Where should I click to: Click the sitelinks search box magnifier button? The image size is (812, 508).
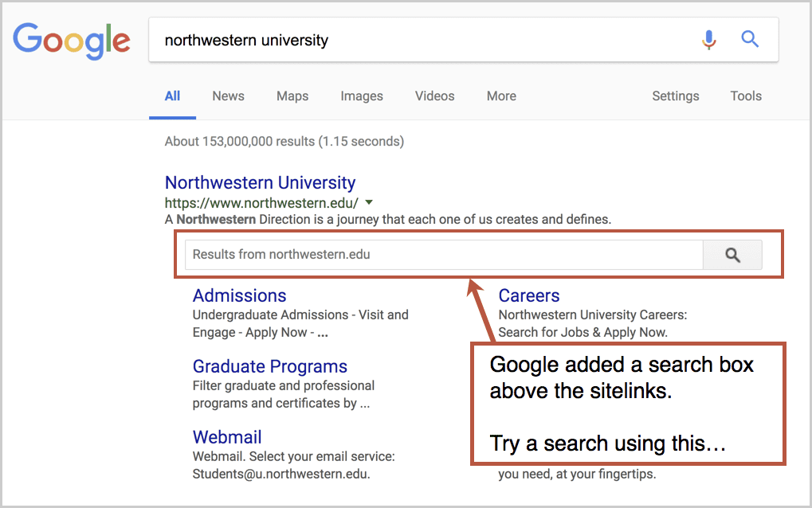[x=732, y=255]
